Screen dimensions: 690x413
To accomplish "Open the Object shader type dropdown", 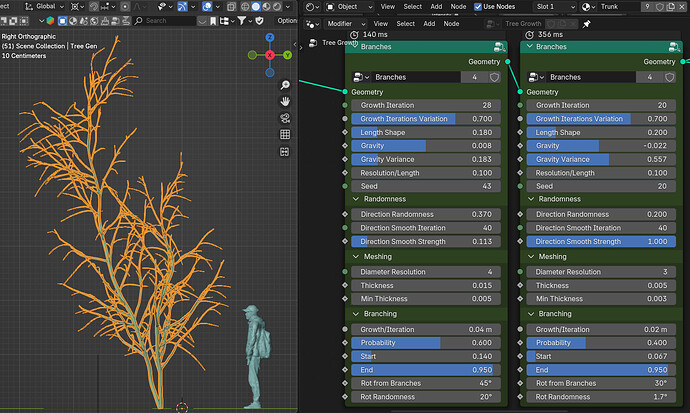I will point(349,7).
